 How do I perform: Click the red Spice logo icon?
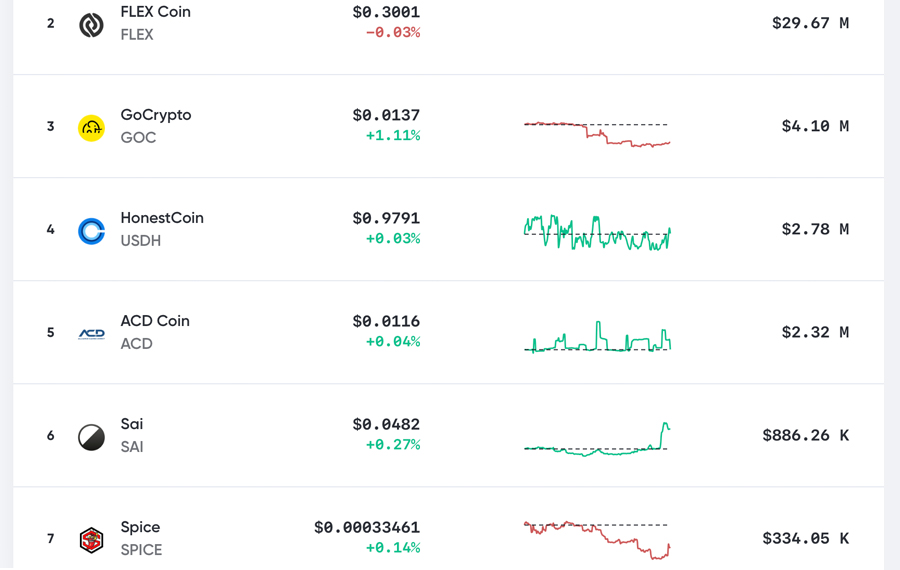91,540
